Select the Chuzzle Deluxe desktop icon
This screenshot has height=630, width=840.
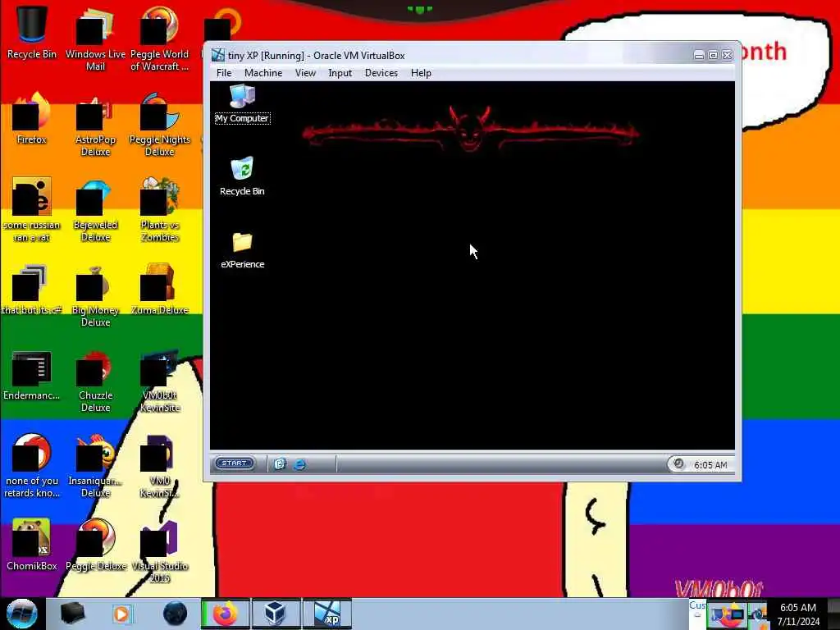[x=95, y=381]
